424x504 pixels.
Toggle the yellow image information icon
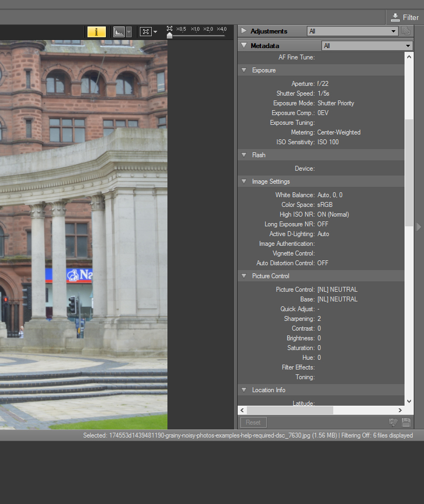[96, 32]
